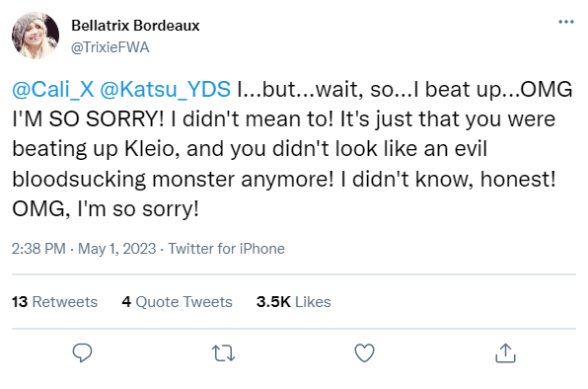Open the Twitter for iPhone source link
Image resolution: width=588 pixels, height=389 pixels.
(226, 249)
